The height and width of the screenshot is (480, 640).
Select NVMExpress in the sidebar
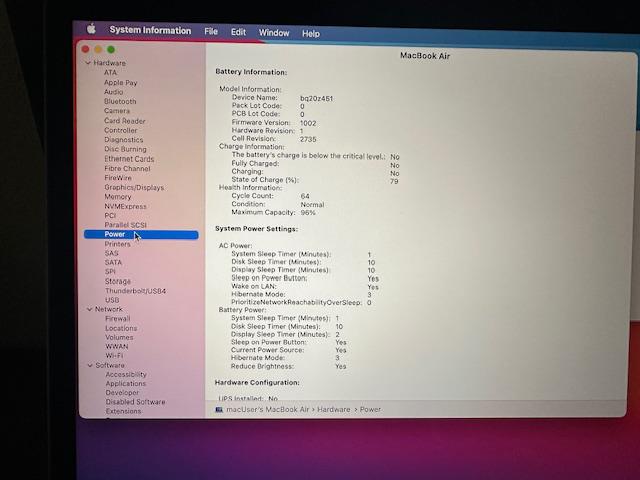tap(125, 206)
